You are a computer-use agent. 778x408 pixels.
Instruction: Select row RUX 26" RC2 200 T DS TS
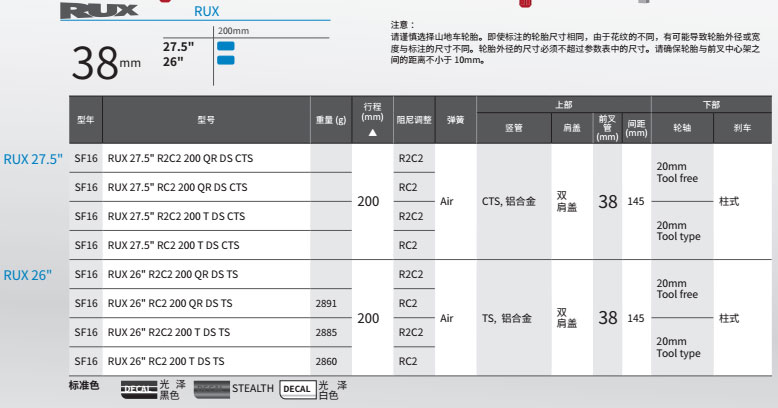pos(210,361)
